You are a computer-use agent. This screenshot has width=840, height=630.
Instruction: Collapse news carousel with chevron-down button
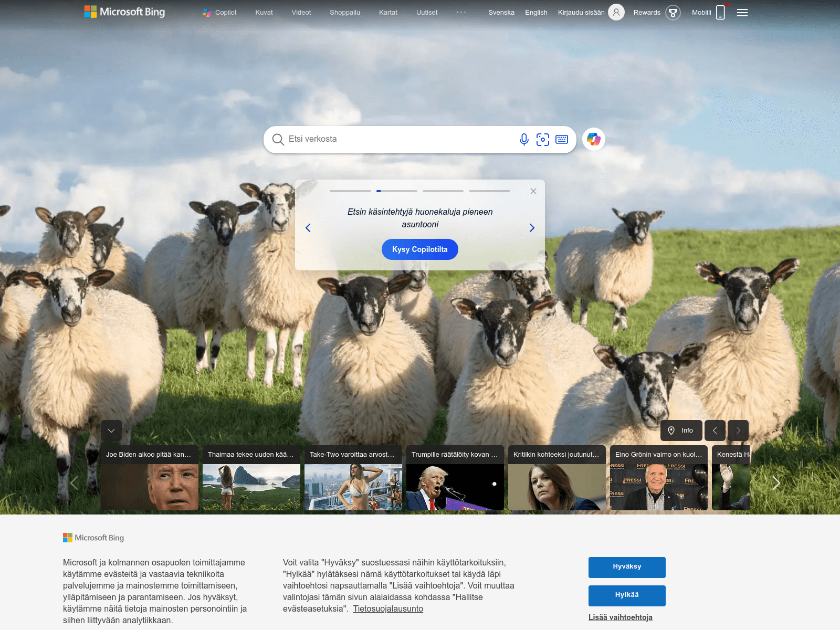(111, 430)
